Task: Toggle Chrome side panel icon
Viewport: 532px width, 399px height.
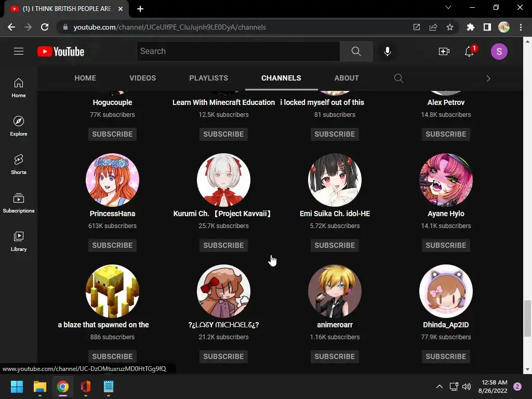Action: click(x=487, y=27)
